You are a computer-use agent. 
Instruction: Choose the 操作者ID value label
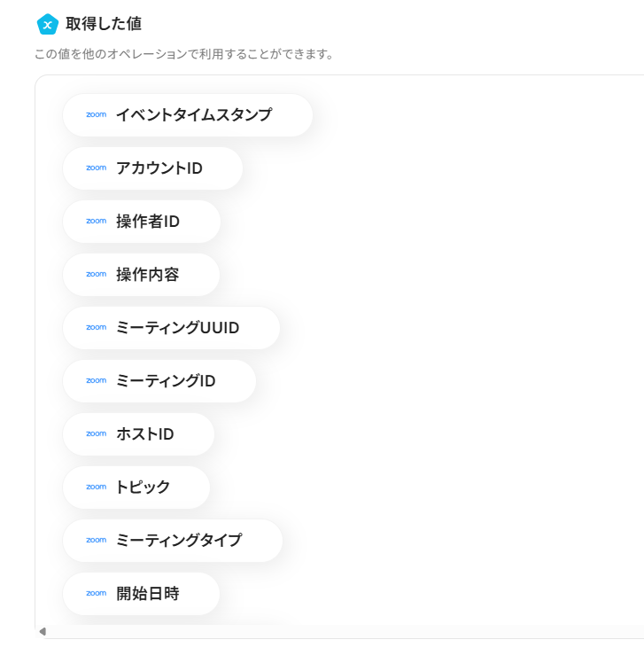(x=148, y=222)
